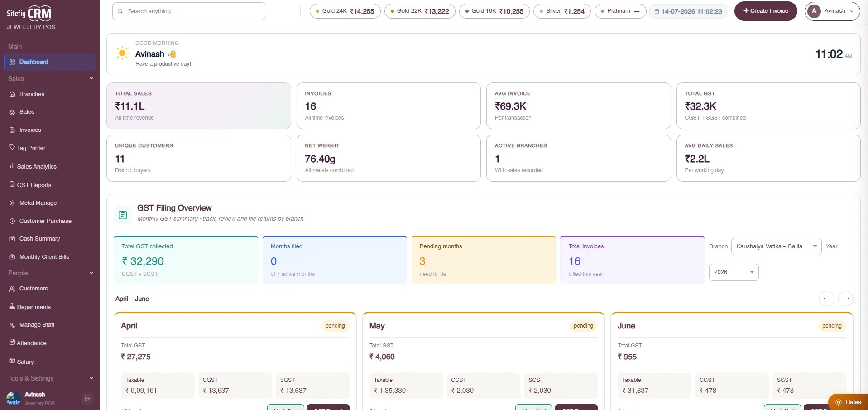Screen dimensions: 868x410
Task: Open the Dashboard menu item
Action: (x=50, y=62)
